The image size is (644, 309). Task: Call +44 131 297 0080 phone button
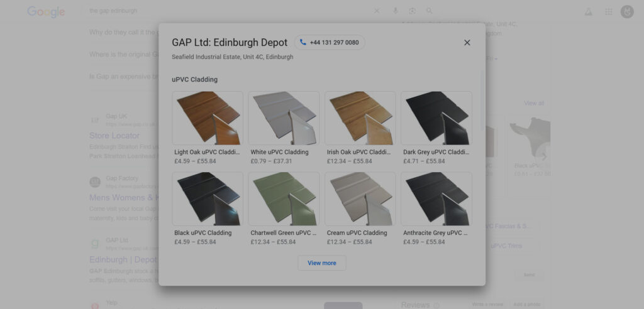pos(330,42)
